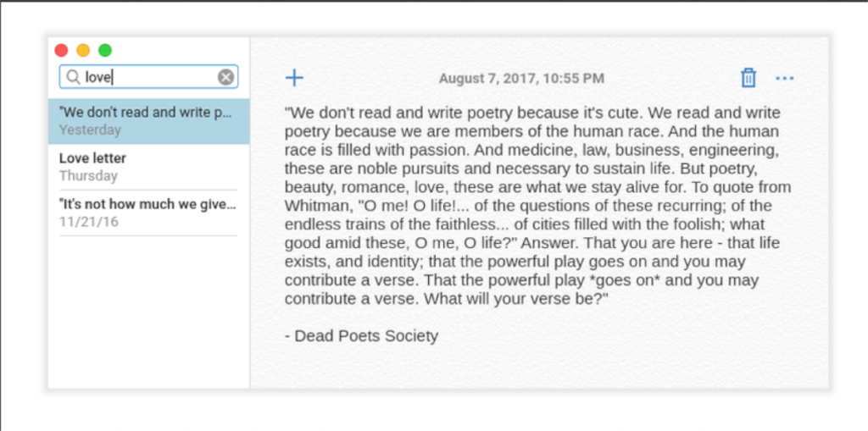868x431 pixels.
Task: Click the empty sidebar area below notes
Action: (148, 313)
